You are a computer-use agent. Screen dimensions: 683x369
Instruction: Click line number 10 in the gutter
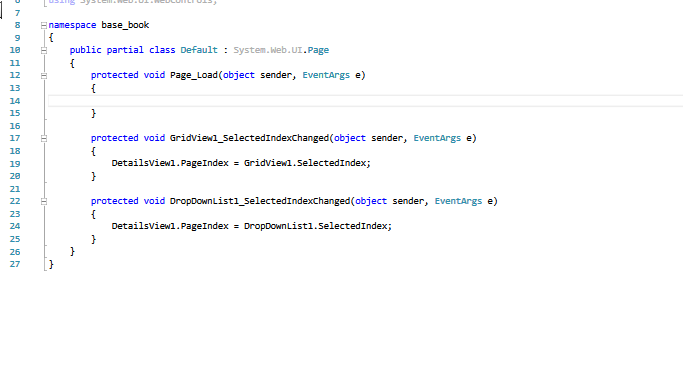tap(15, 50)
